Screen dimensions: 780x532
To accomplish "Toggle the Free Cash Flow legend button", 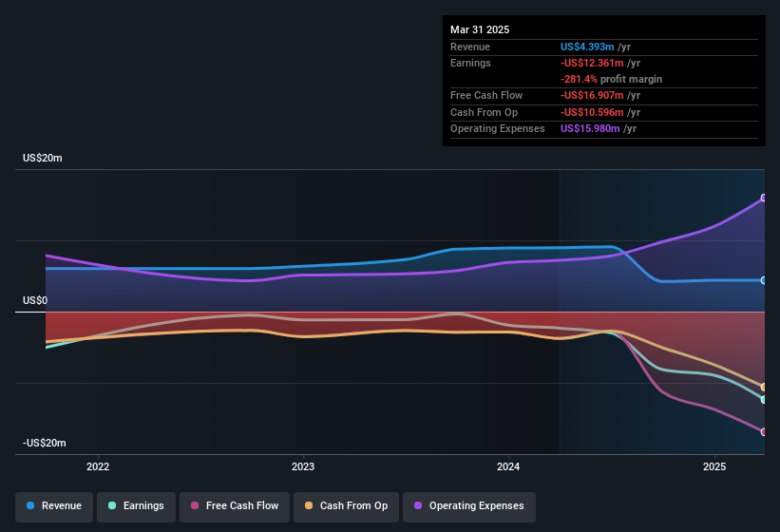I will 235,506.
